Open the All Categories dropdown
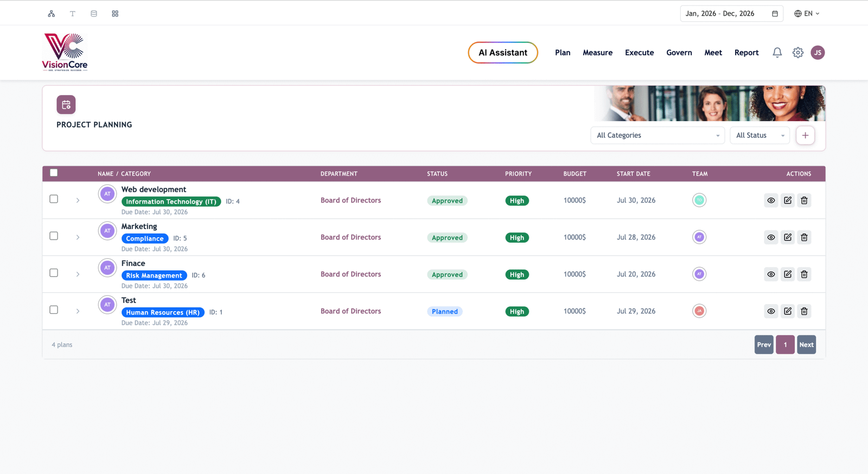This screenshot has height=474, width=868. tap(658, 135)
